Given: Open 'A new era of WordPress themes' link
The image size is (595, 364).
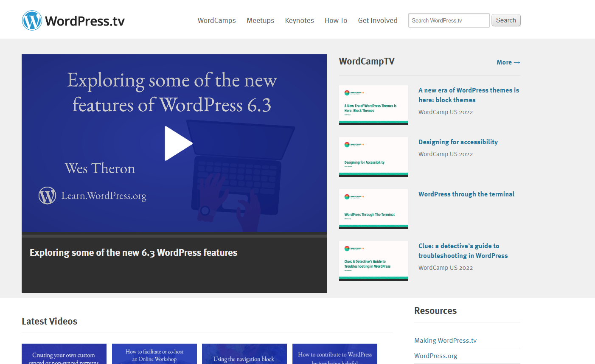Looking at the screenshot, I should click(x=469, y=95).
